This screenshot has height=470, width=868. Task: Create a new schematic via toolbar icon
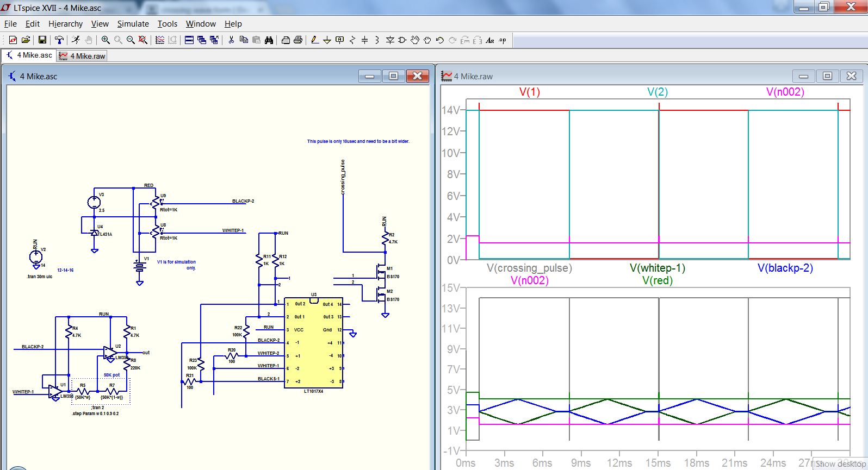pos(13,40)
